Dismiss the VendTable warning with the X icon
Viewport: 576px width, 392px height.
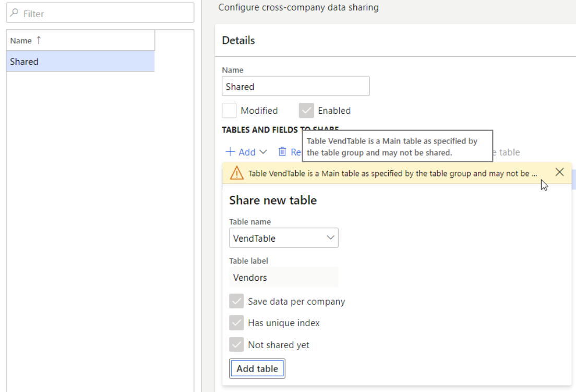[x=560, y=172]
